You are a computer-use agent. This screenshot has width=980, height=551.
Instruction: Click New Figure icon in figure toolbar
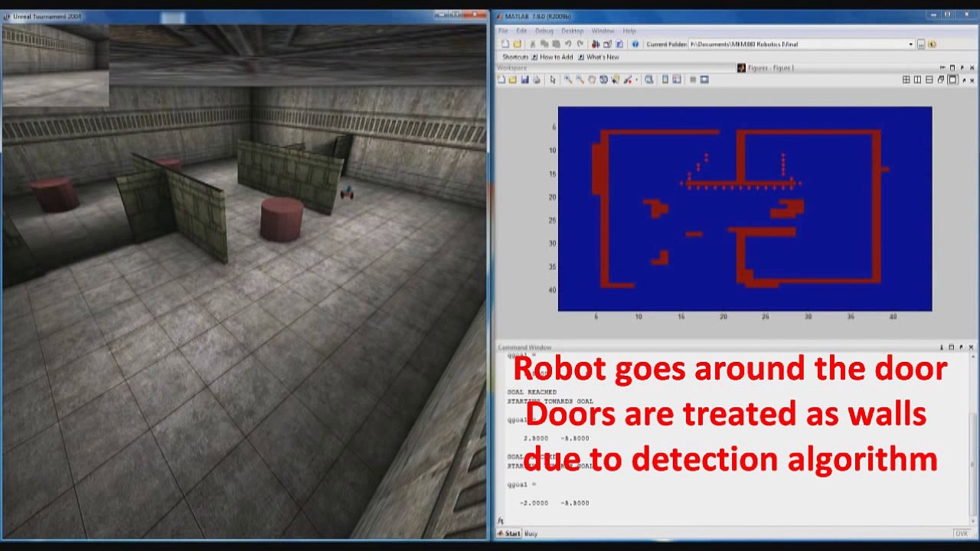(x=501, y=80)
